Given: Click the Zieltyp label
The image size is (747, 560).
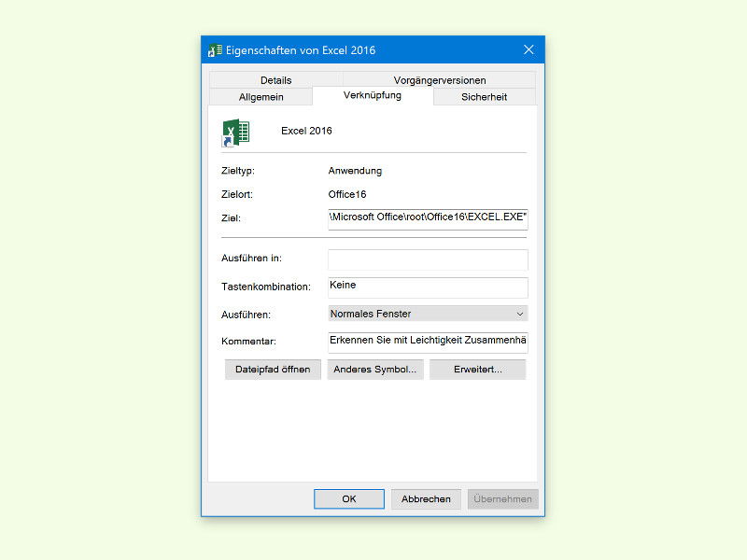Looking at the screenshot, I should pos(238,171).
